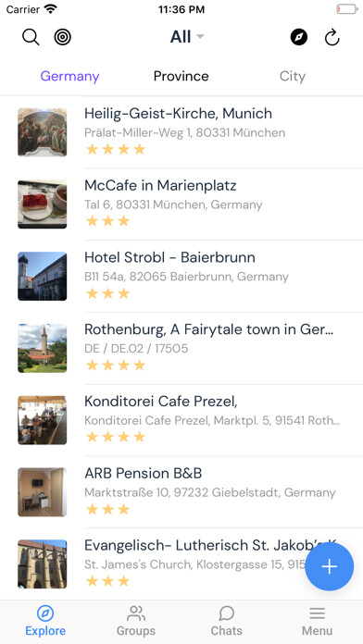
Task: Tap the search magnifier icon
Action: click(31, 37)
